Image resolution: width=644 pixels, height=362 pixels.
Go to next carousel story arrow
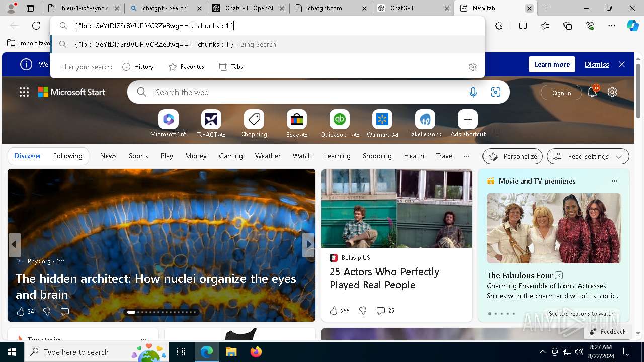coord(308,245)
